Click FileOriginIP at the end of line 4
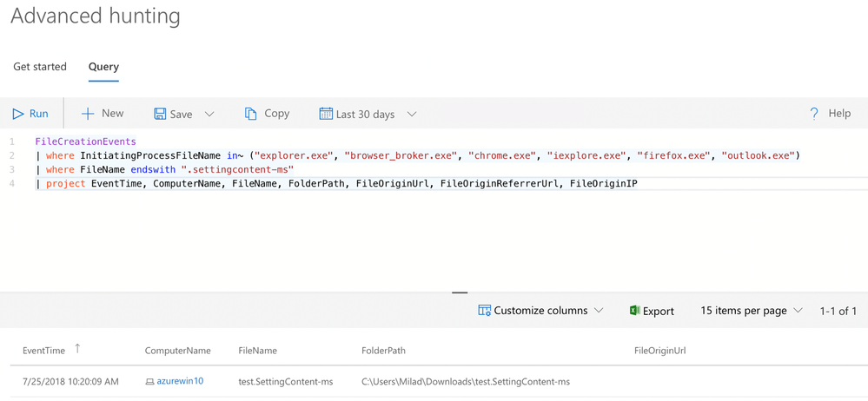The width and height of the screenshot is (868, 401). [x=604, y=184]
